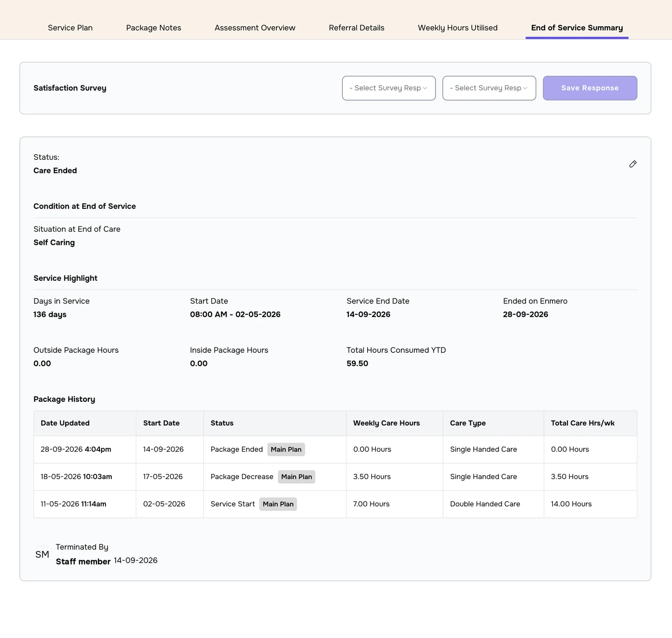This screenshot has width=672, height=638.
Task: Click the 28-09-2026 Ended on Enmero value
Action: (526, 314)
